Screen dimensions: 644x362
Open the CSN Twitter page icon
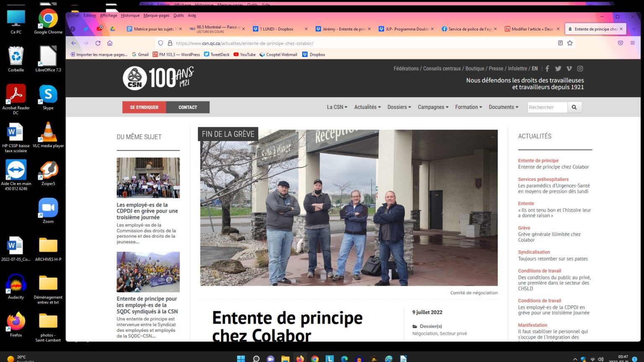(558, 69)
